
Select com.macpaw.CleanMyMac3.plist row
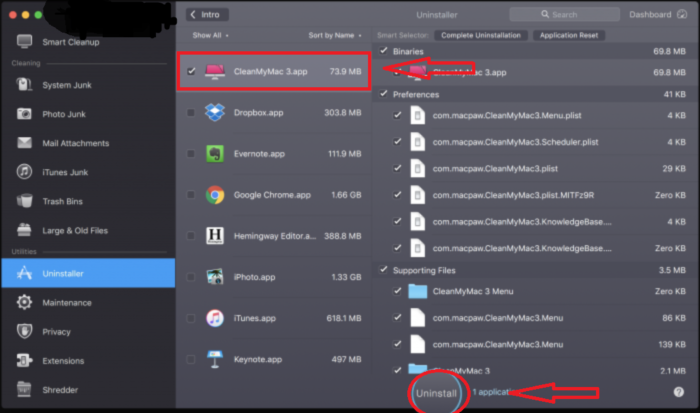click(x=536, y=168)
